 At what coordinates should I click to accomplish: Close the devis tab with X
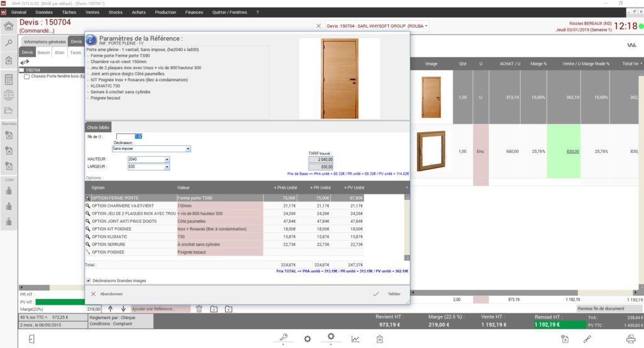coord(318,26)
